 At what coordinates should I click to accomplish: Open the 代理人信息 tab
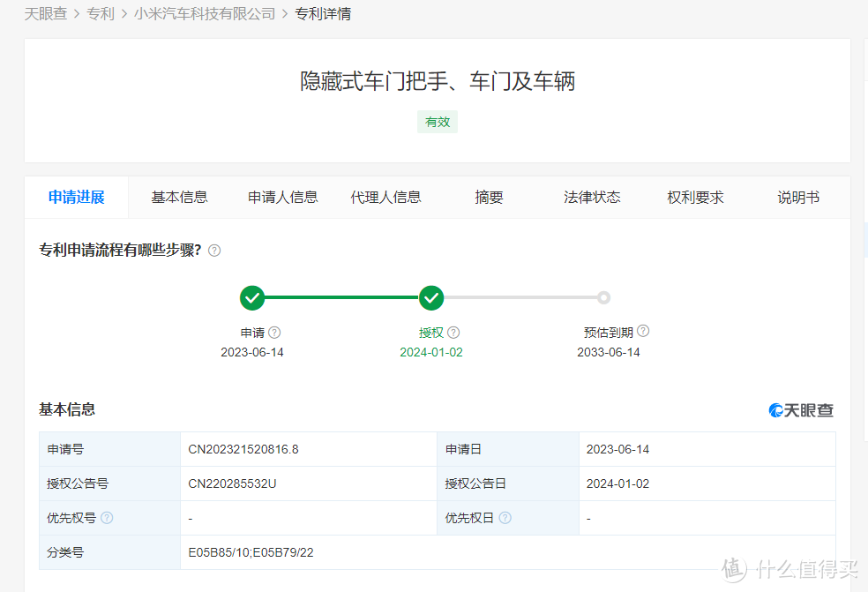[385, 197]
